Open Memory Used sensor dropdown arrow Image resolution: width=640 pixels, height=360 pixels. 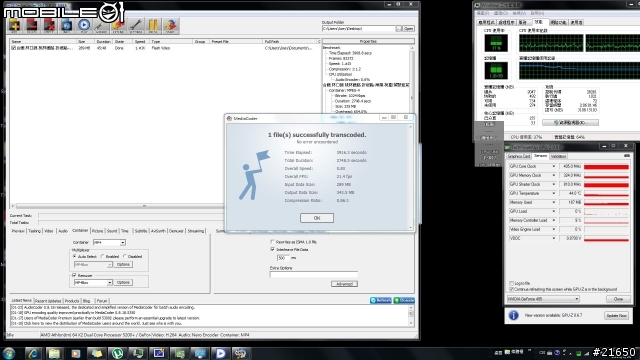pyautogui.click(x=554, y=202)
